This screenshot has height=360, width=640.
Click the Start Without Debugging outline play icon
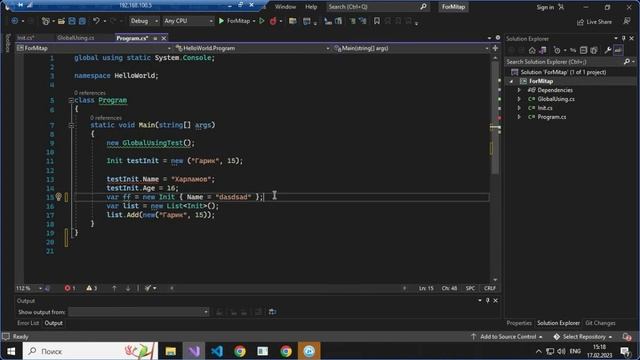tap(262, 21)
